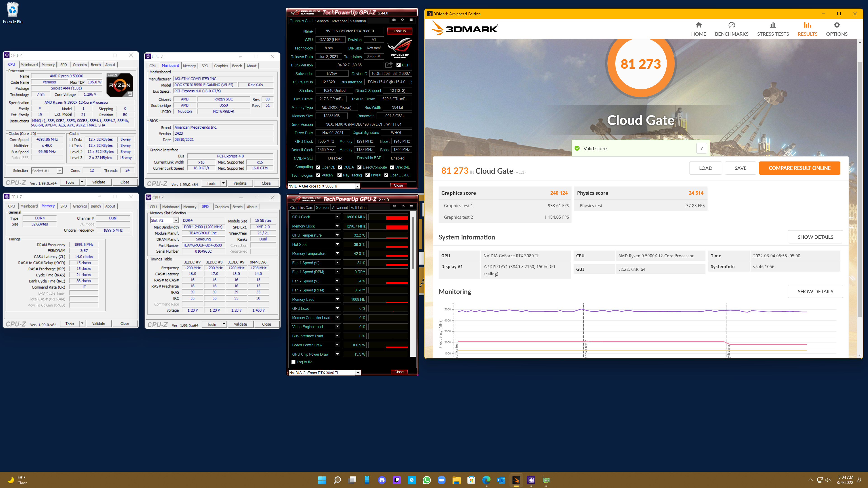868x488 pixels.
Task: Open the 3DMark Home page icon
Action: (x=698, y=25)
